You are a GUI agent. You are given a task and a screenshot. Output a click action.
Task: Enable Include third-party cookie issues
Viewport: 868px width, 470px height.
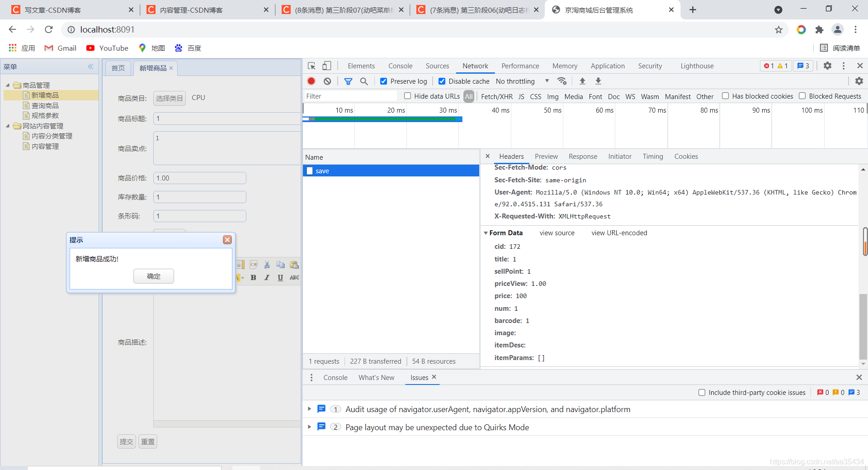(x=702, y=393)
